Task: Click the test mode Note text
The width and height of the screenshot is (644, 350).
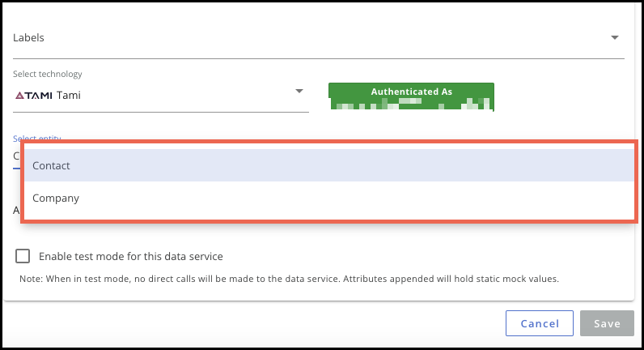Action: click(289, 279)
